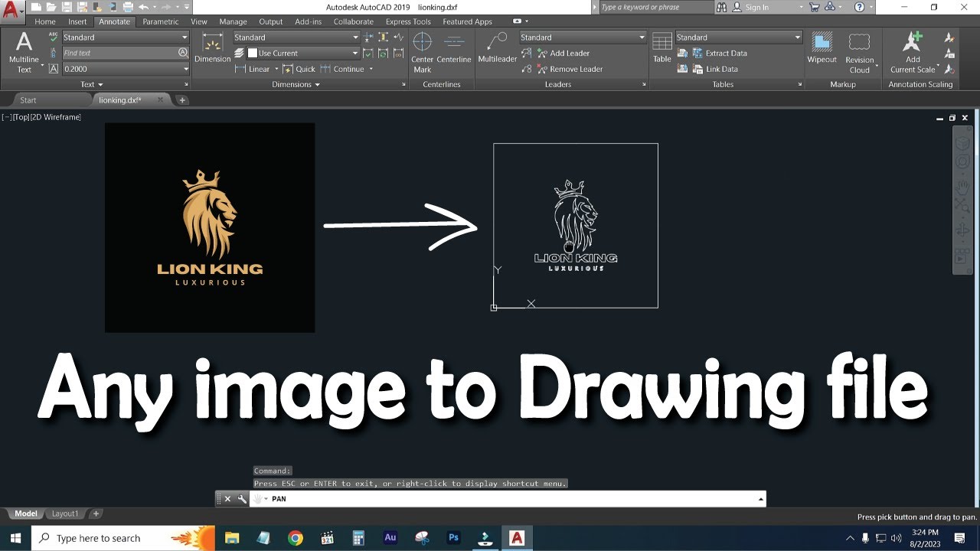980x551 pixels.
Task: Click the viewport label [Top]
Action: (21, 117)
